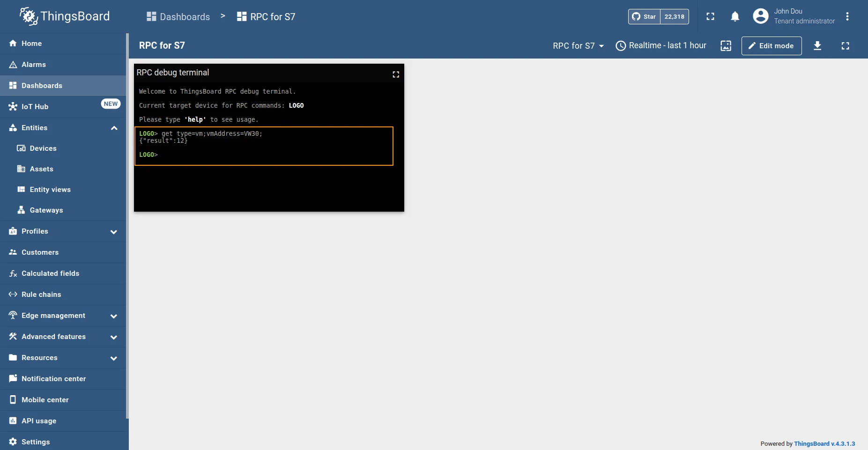The image size is (868, 450).
Task: Expand RPC debug terminal widget to fullscreen
Action: (x=396, y=74)
